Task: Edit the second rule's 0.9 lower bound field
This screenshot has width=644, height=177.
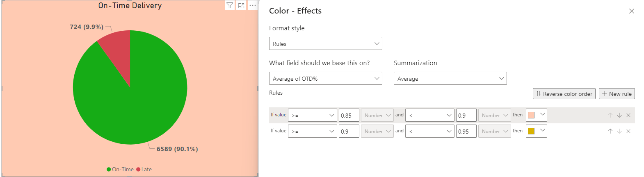Action: tap(349, 131)
